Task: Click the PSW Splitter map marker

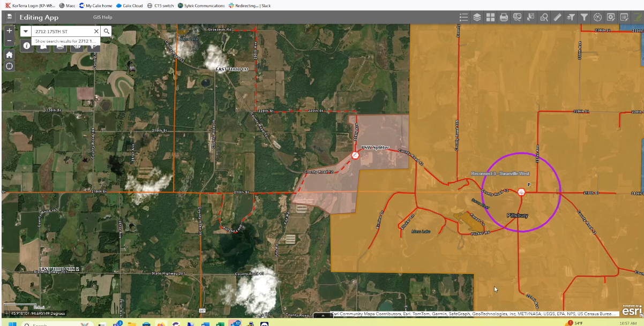Action: coord(355,155)
